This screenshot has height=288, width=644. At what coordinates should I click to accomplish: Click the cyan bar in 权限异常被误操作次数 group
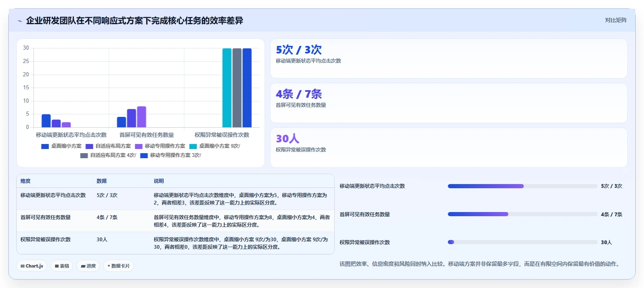(x=227, y=88)
